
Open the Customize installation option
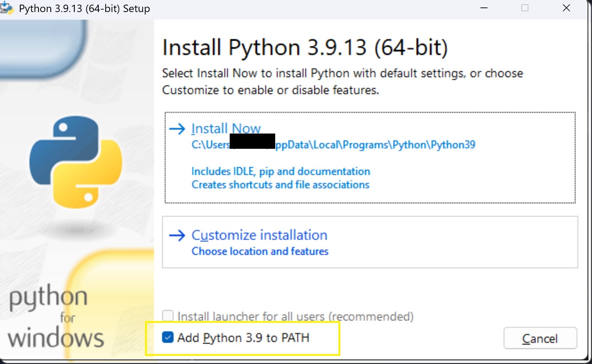point(259,235)
